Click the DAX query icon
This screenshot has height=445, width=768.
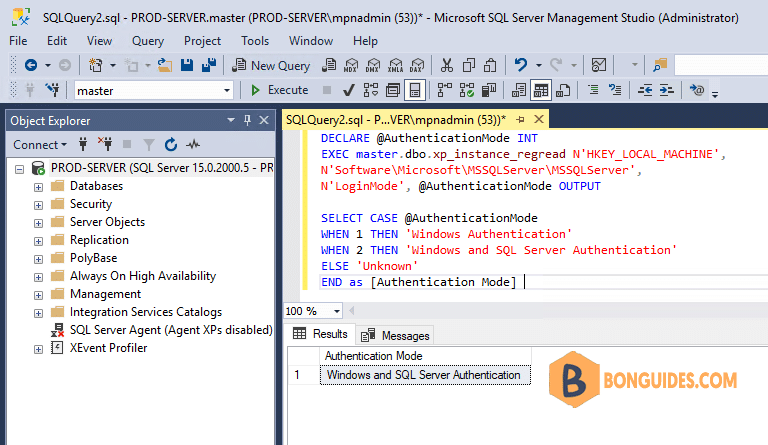point(417,65)
